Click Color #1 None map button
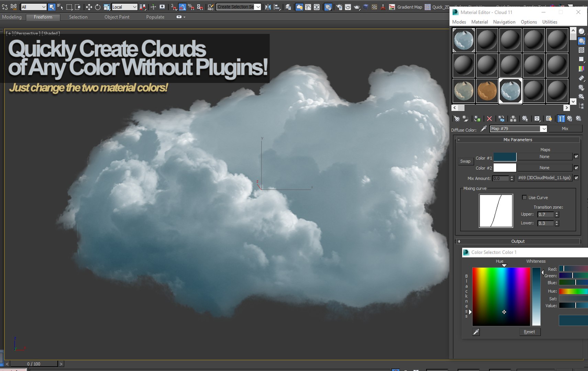Screen dimensions: 588x371 coord(545,157)
